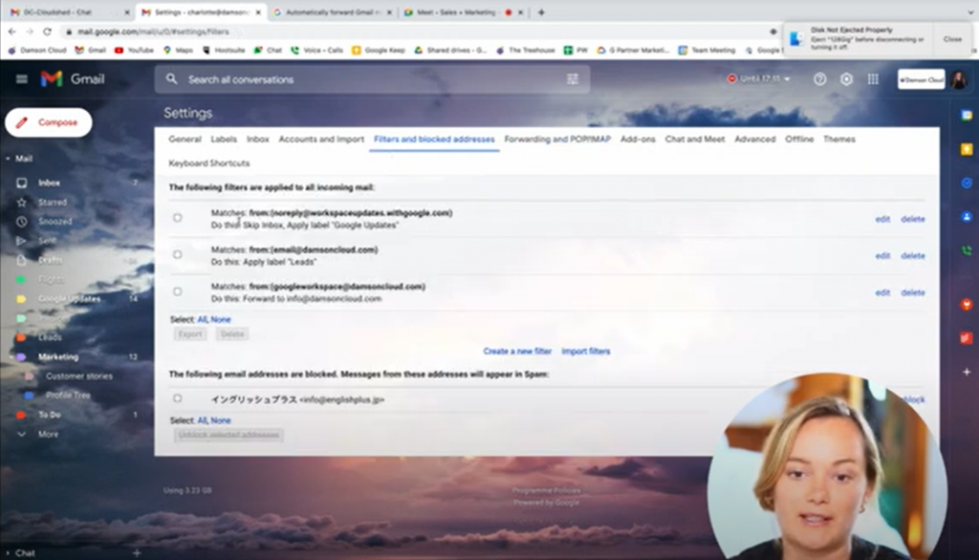Open Google Calendar in the side panel
The width and height of the screenshot is (979, 560).
pos(967,115)
